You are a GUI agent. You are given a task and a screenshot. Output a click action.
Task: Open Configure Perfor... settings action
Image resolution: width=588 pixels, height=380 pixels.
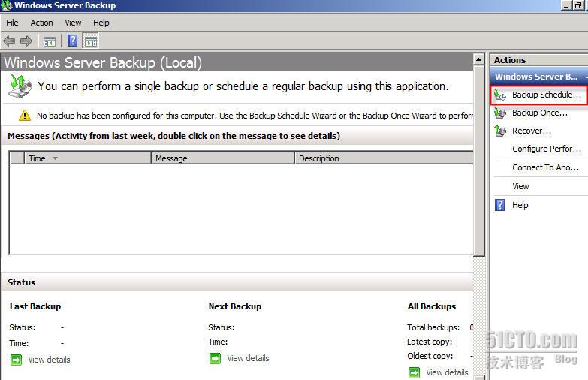click(547, 149)
